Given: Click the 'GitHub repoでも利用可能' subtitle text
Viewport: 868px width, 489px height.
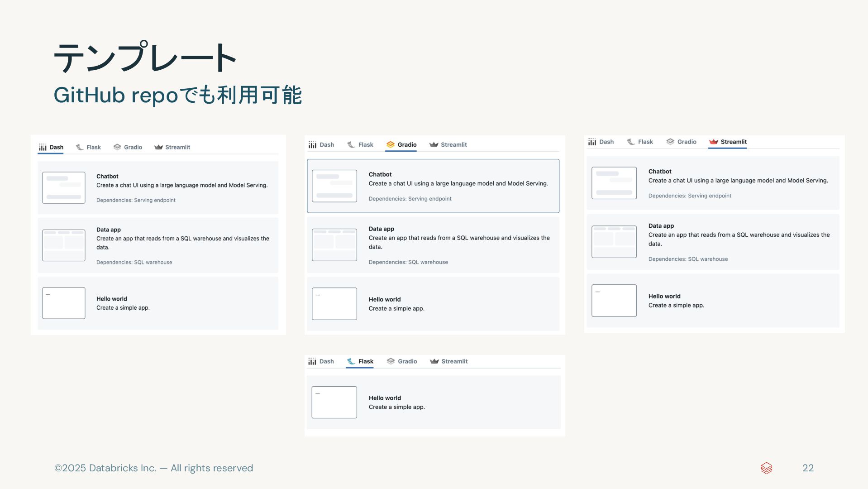Looking at the screenshot, I should [177, 95].
